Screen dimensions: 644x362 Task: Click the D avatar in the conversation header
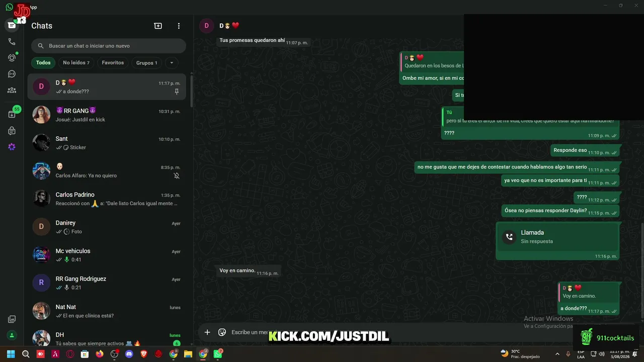[207, 26]
